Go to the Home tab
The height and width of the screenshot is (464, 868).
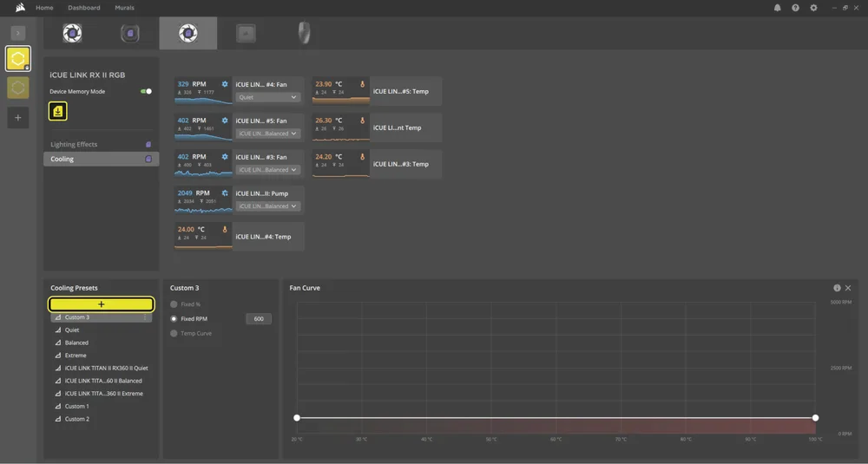pos(44,8)
